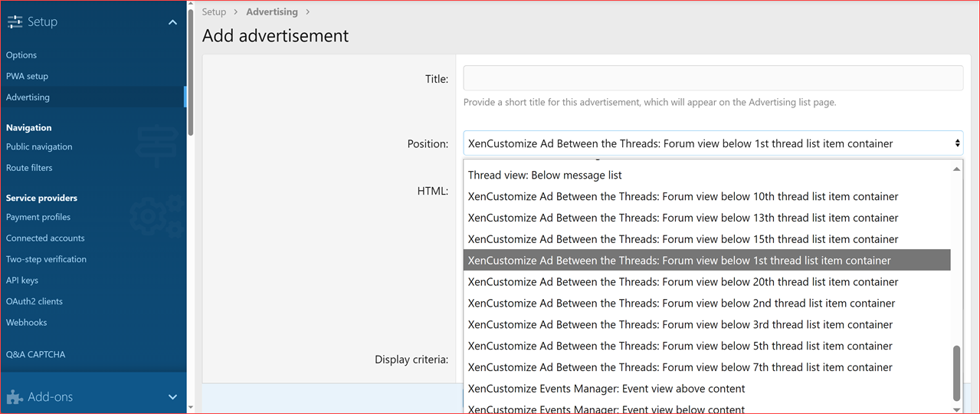Collapse the Setup section chevron

tap(172, 22)
